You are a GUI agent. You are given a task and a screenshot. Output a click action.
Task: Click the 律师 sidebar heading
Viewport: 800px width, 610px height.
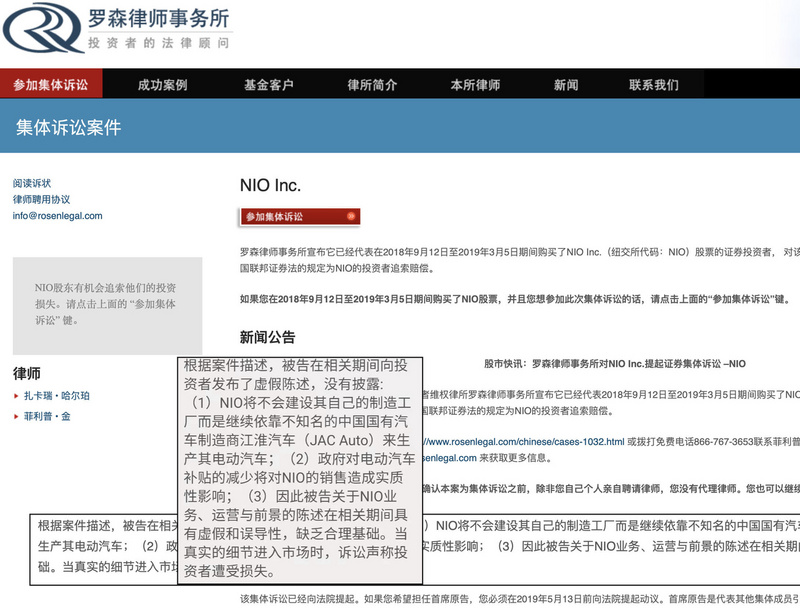(27, 374)
